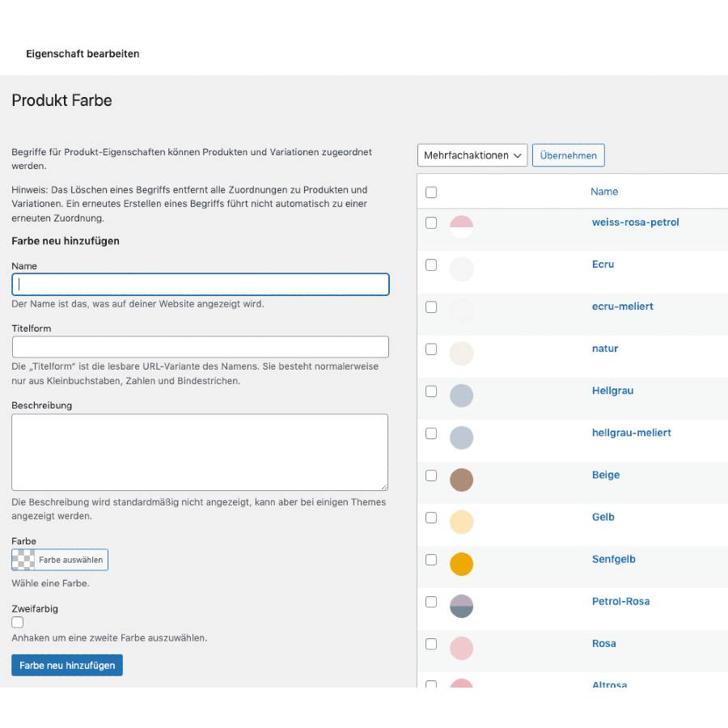Select the Gelb row checkbox
728x728 pixels.
[x=431, y=518]
